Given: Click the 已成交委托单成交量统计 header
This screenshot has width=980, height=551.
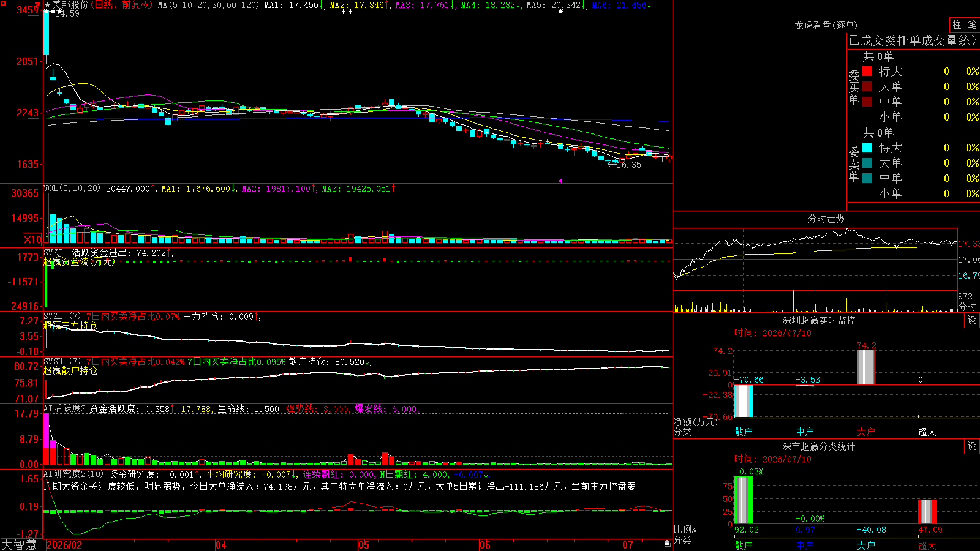Looking at the screenshot, I should coord(914,40).
